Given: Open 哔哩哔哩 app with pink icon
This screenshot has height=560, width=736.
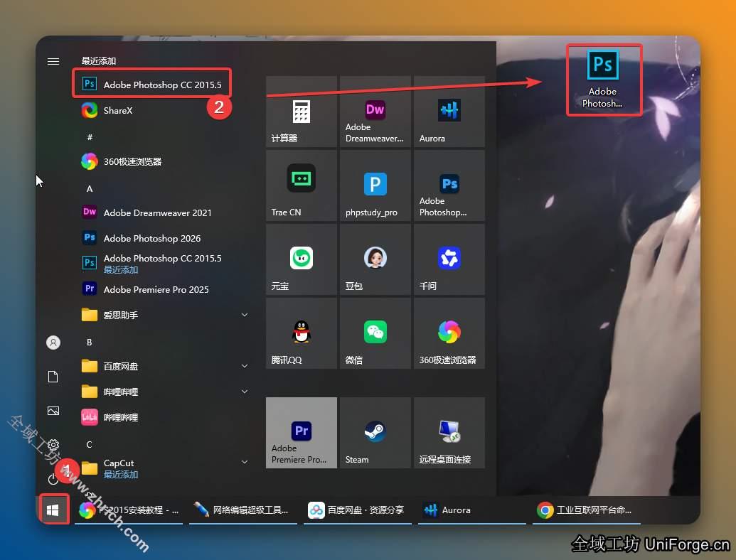Looking at the screenshot, I should point(164,417).
